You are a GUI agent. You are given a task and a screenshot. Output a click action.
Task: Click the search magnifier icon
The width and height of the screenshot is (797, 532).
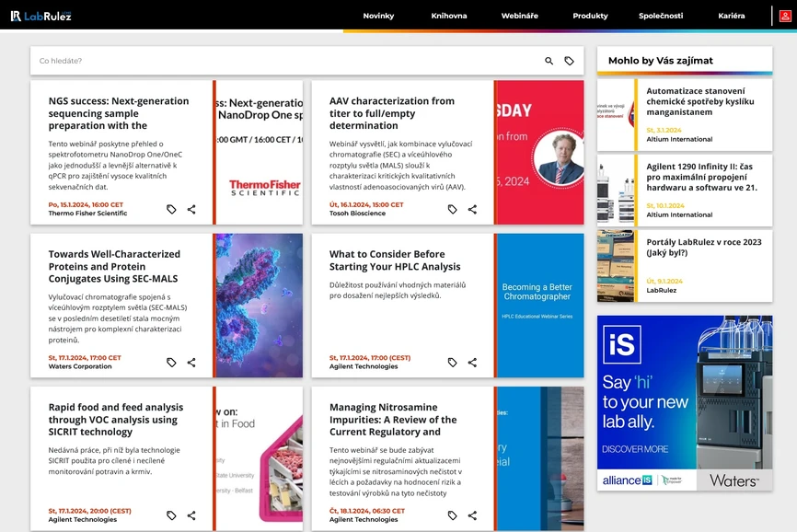pos(549,61)
